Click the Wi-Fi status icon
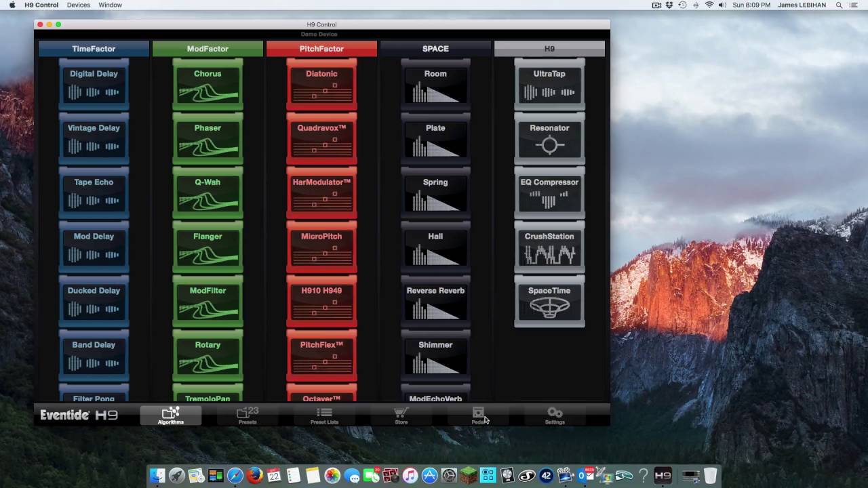The image size is (868, 488). (709, 5)
